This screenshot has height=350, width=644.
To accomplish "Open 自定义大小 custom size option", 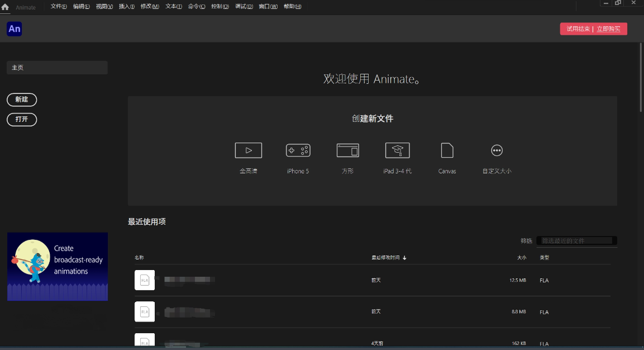I will pos(497,150).
